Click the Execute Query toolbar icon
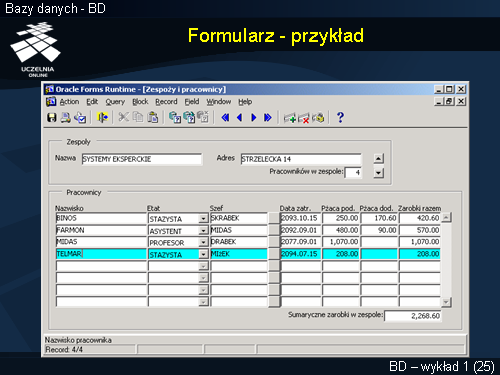500x375 pixels. (189, 117)
